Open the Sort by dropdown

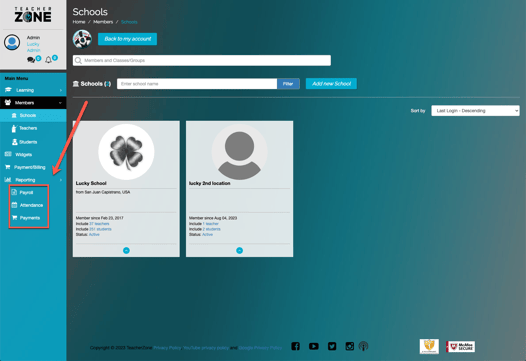(x=475, y=111)
